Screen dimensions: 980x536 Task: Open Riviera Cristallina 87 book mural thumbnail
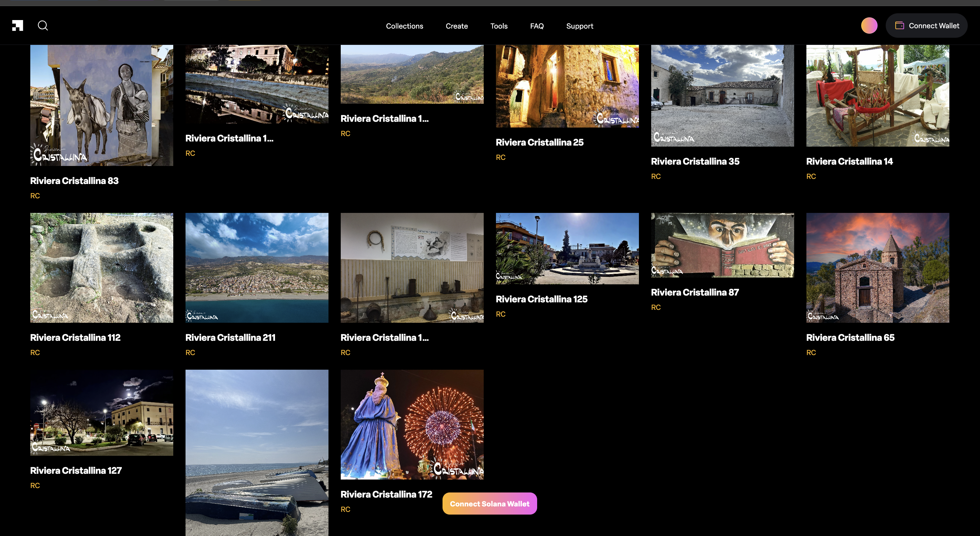pyautogui.click(x=722, y=245)
